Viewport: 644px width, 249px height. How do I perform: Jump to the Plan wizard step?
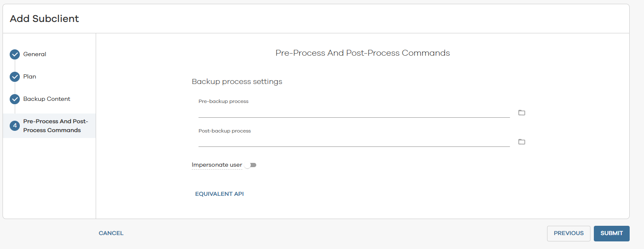point(30,77)
